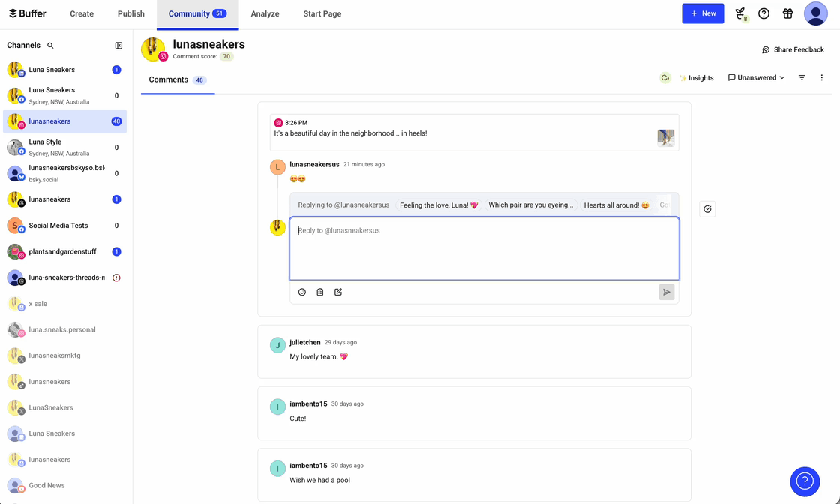The image size is (840, 504).
Task: Collapse the Channels sidebar panel icon
Action: pos(119,46)
